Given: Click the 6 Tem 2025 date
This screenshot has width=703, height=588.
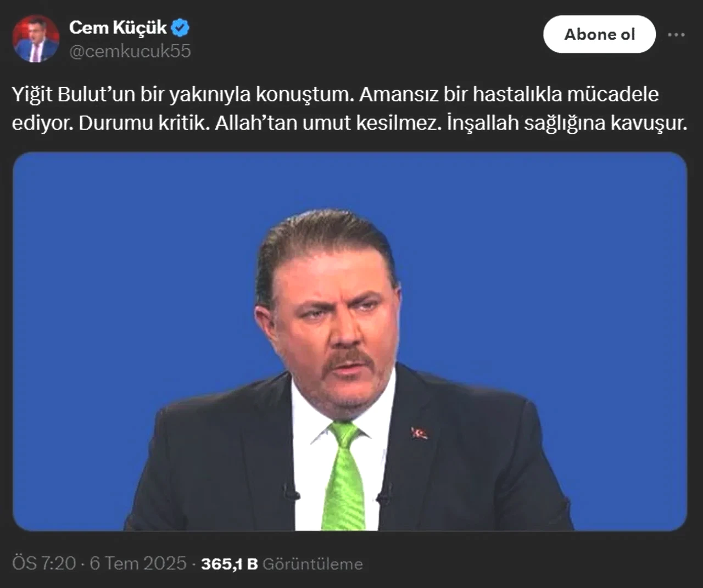Looking at the screenshot, I should pyautogui.click(x=138, y=564).
